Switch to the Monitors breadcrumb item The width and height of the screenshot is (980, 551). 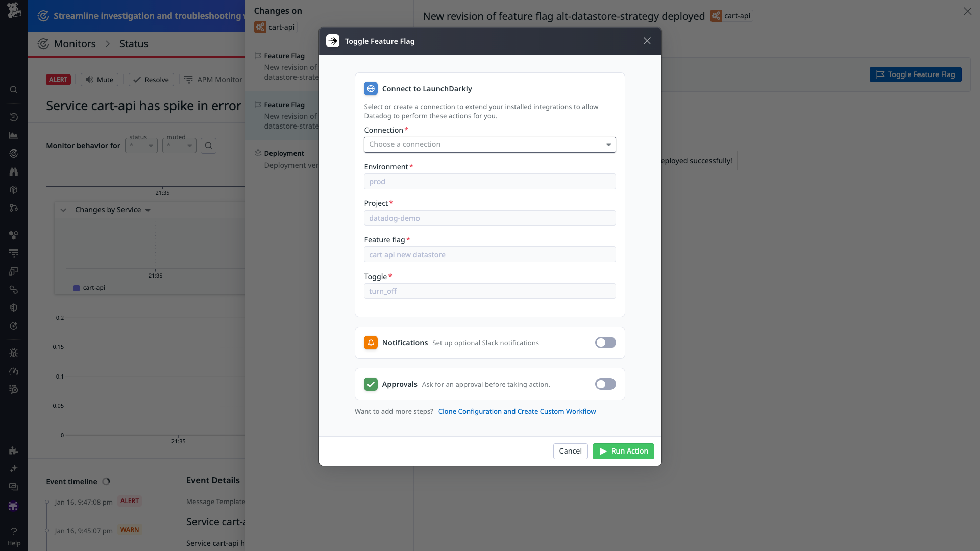tap(75, 44)
